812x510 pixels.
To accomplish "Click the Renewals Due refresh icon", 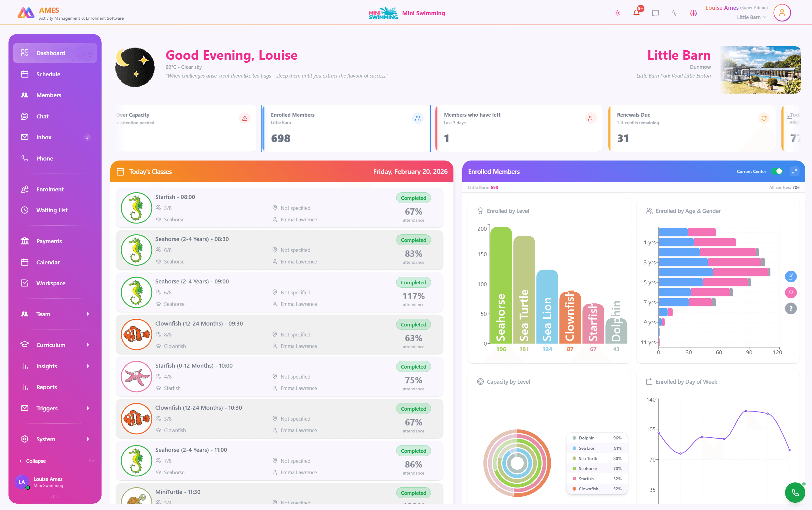I will (x=764, y=118).
